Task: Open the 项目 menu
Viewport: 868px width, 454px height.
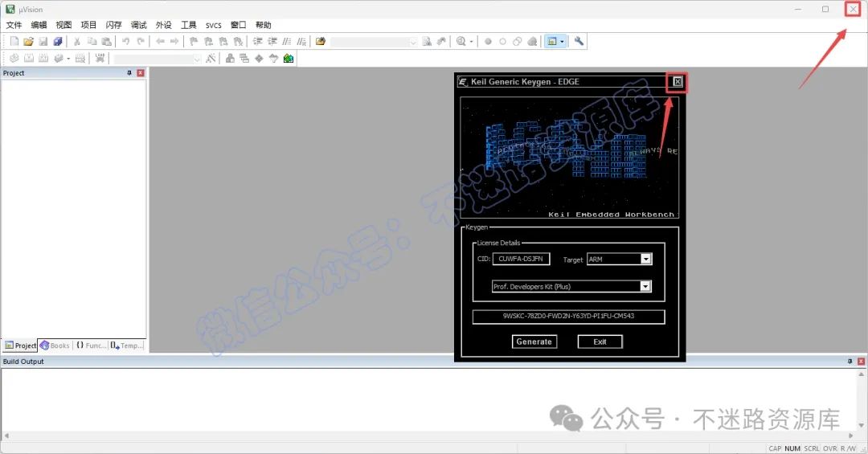Action: [x=88, y=25]
